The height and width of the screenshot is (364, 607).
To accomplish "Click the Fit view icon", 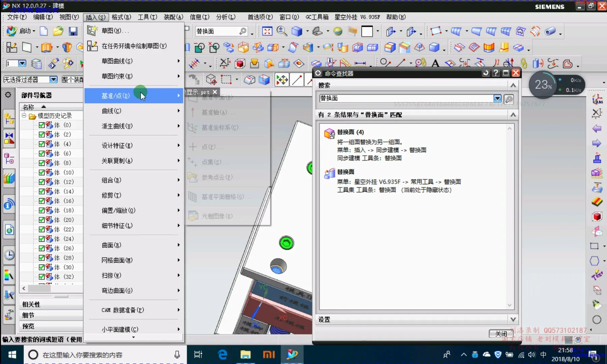I will click(x=267, y=31).
